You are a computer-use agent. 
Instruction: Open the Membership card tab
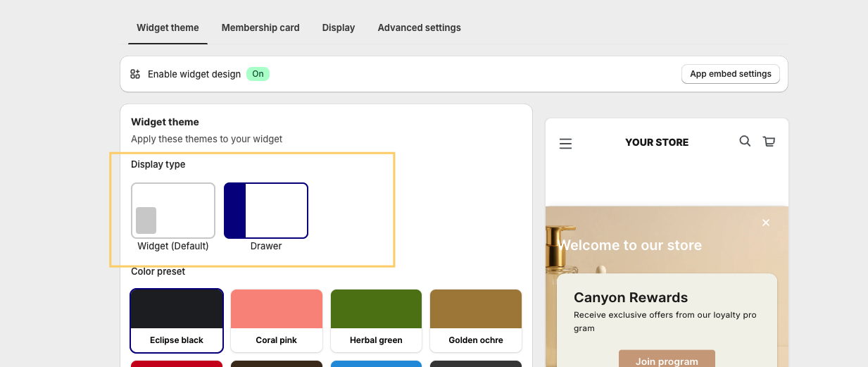pos(260,27)
